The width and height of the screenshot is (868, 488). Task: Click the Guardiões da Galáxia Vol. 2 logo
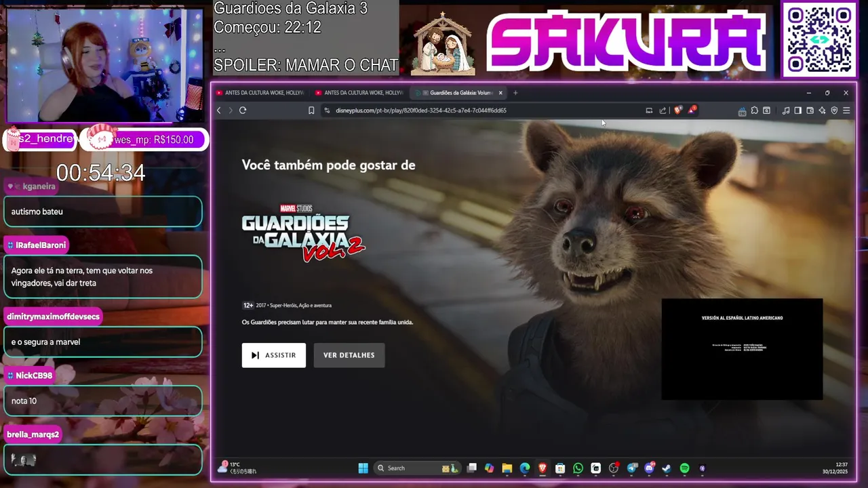click(x=303, y=232)
